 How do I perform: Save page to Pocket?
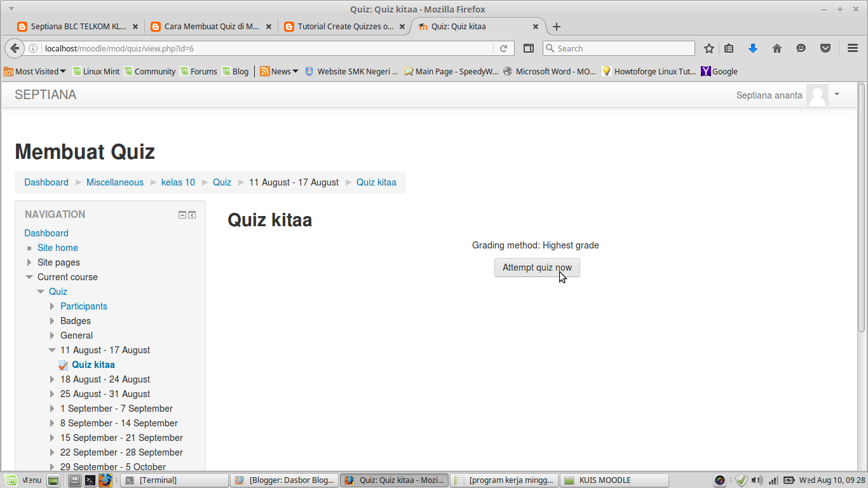825,48
